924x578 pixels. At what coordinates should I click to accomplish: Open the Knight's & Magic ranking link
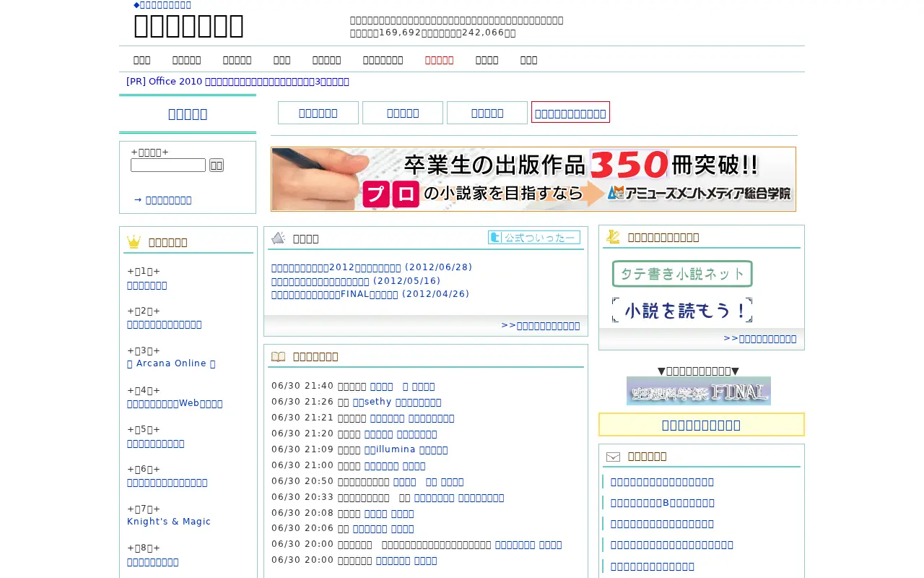click(x=169, y=522)
